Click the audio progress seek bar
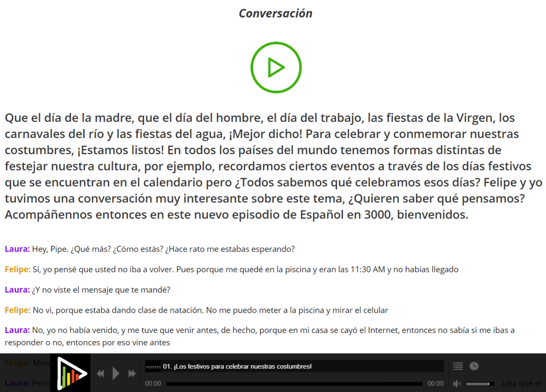Viewport: 546px width, 392px height. pos(294,384)
